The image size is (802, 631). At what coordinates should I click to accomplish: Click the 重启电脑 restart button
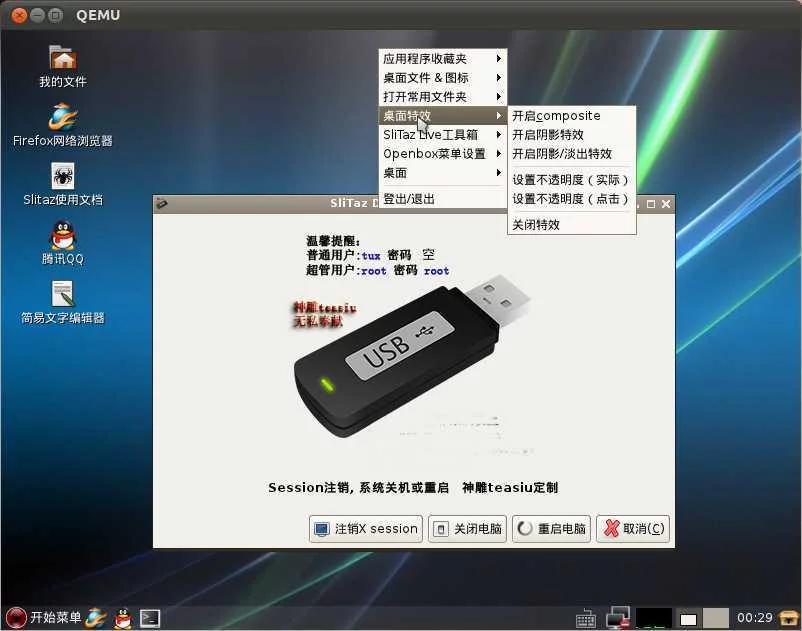pyautogui.click(x=551, y=529)
